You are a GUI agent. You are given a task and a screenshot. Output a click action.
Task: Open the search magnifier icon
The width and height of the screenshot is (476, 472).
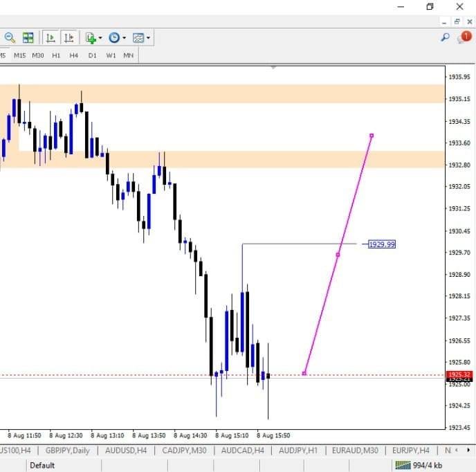point(446,37)
